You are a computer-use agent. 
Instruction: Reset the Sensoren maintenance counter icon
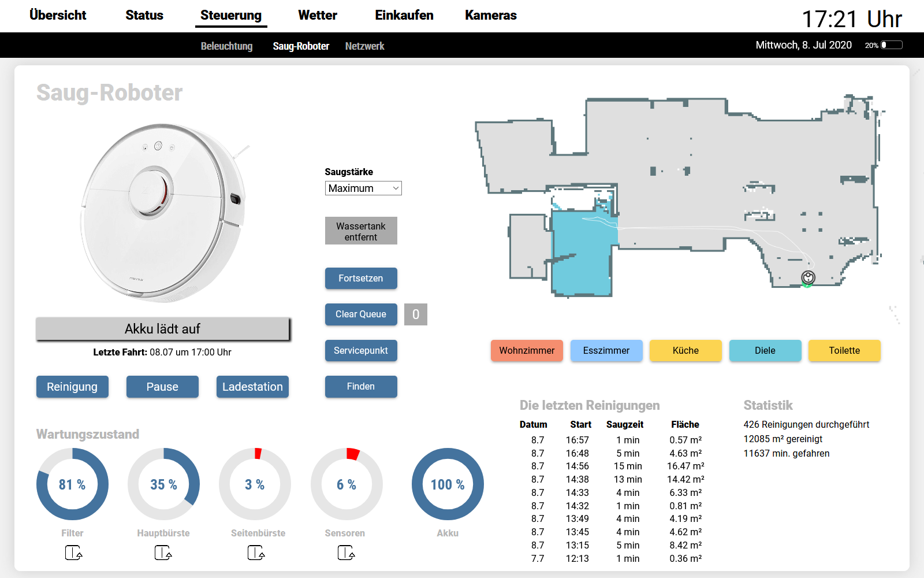[346, 553]
